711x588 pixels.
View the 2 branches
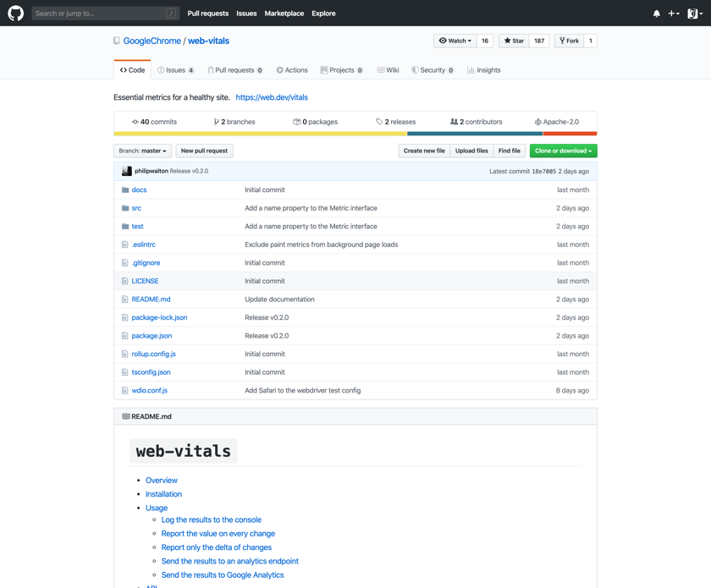[x=234, y=122]
